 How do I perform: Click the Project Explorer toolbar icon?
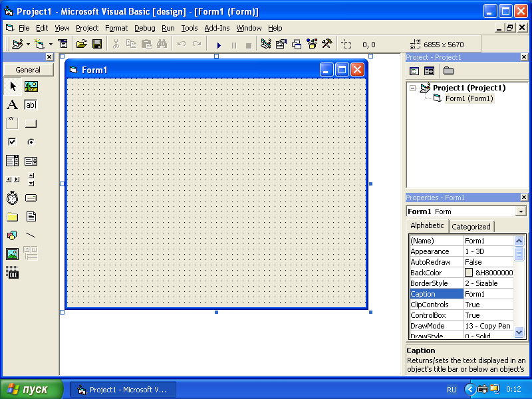tap(265, 44)
